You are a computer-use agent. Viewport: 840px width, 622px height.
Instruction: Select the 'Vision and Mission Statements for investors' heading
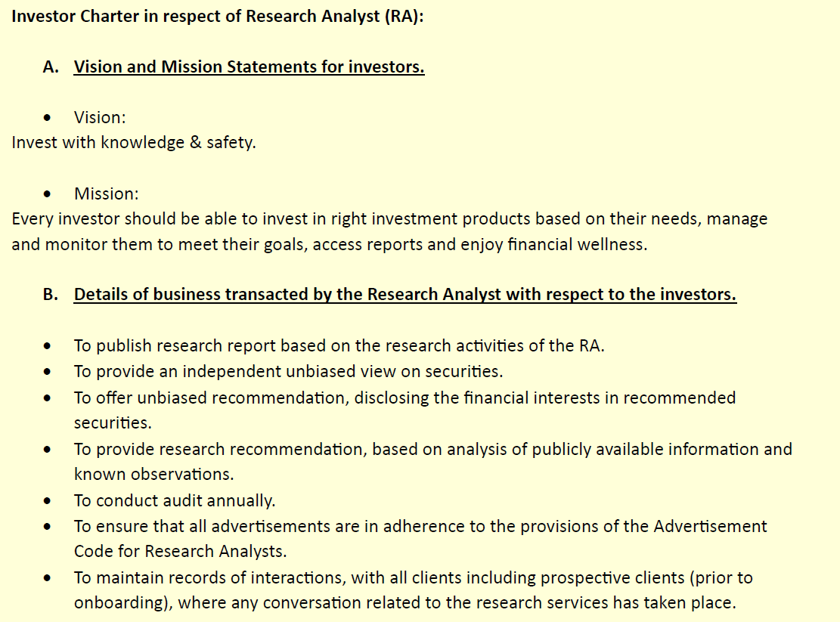click(249, 67)
